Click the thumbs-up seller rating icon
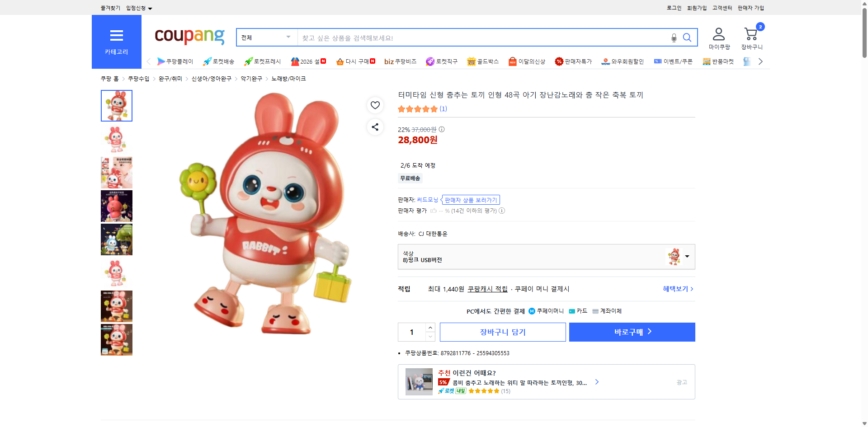This screenshot has width=868, height=427. [x=433, y=211]
